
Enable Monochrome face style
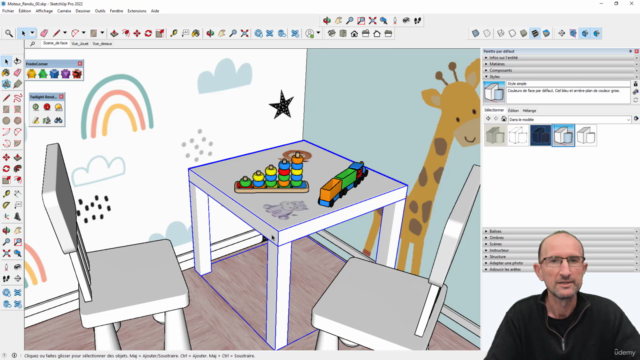pos(547,33)
